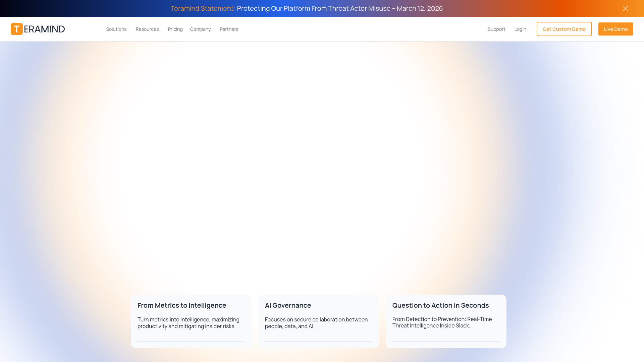Open the Partners menu
The width and height of the screenshot is (644, 362).
pos(229,29)
